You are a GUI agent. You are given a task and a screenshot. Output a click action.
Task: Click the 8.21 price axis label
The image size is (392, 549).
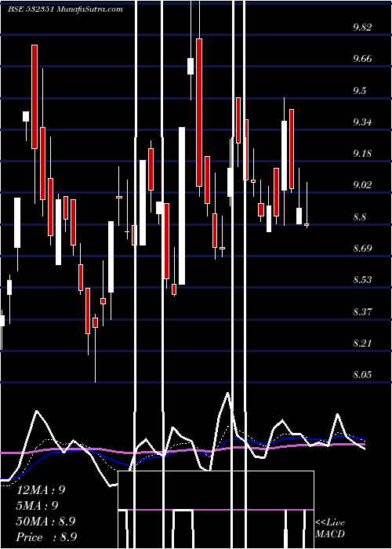pos(362,344)
